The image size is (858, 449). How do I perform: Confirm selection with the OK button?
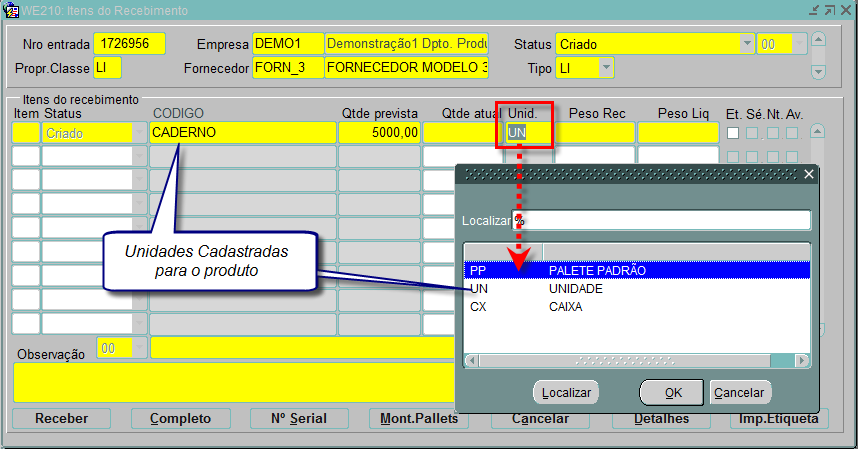point(673,393)
